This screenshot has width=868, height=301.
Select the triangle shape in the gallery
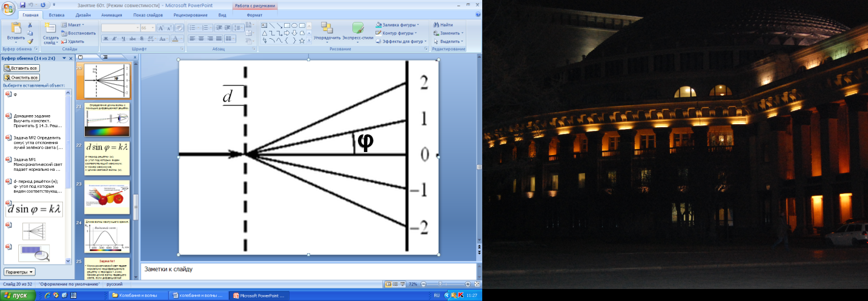264,33
